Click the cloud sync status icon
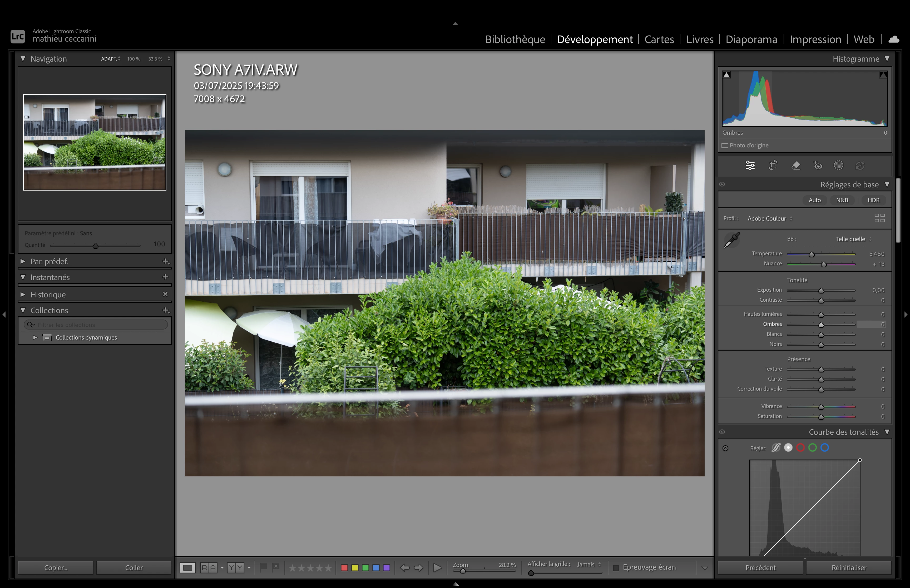This screenshot has width=910, height=588. [x=894, y=39]
